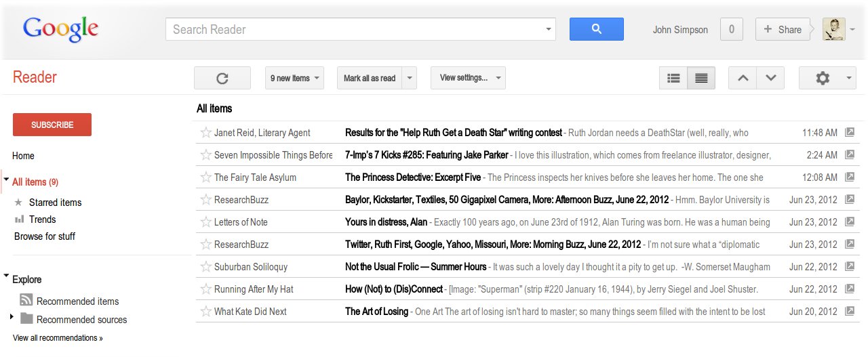
Task: Open Janet Reid item in new window icon
Action: [850, 132]
